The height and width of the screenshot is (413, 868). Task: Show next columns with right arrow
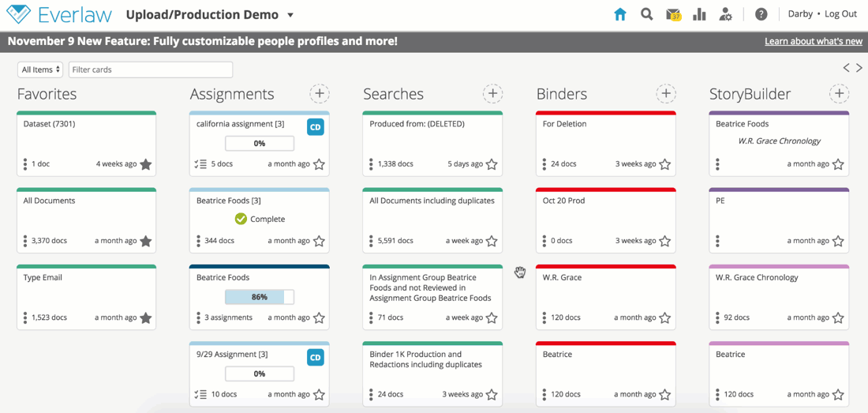859,68
